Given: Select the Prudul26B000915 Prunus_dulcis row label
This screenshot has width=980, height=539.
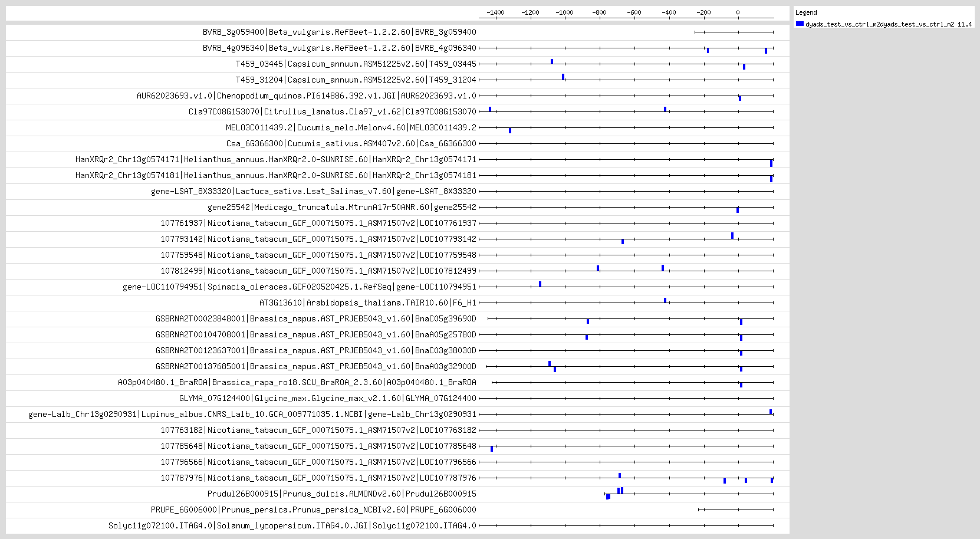Looking at the screenshot, I should point(342,494).
